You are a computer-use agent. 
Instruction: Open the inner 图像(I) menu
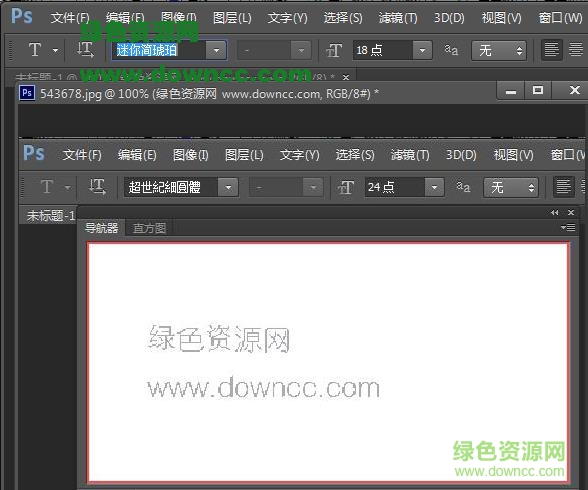[190, 154]
